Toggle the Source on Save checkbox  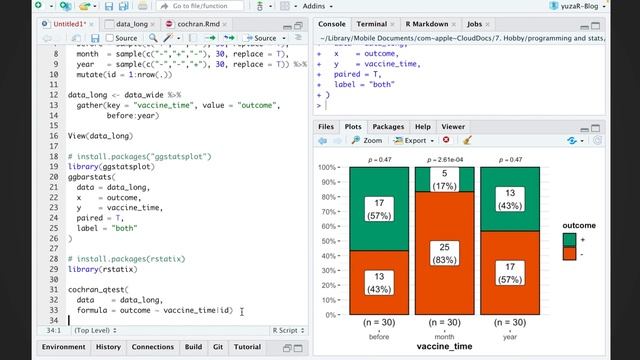click(x=109, y=38)
